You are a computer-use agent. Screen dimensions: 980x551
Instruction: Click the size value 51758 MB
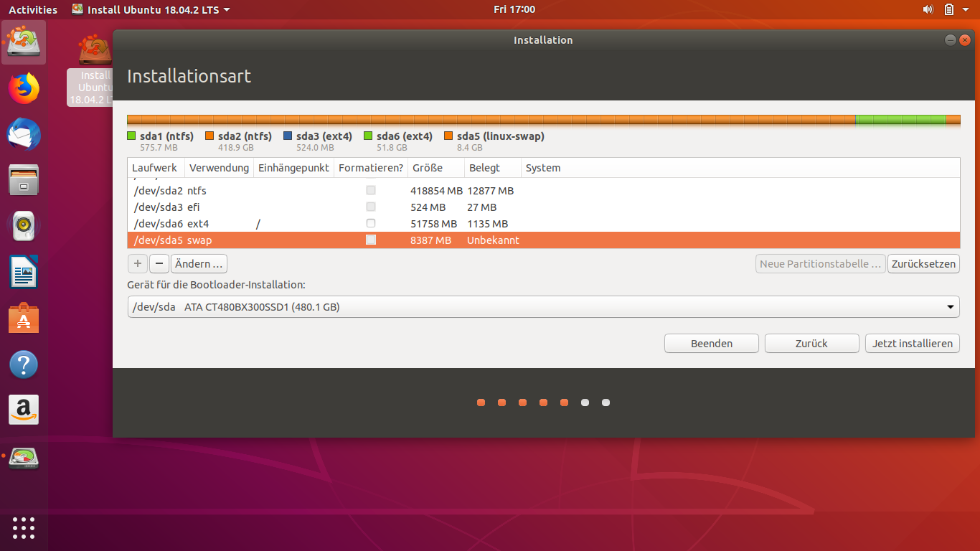(433, 224)
